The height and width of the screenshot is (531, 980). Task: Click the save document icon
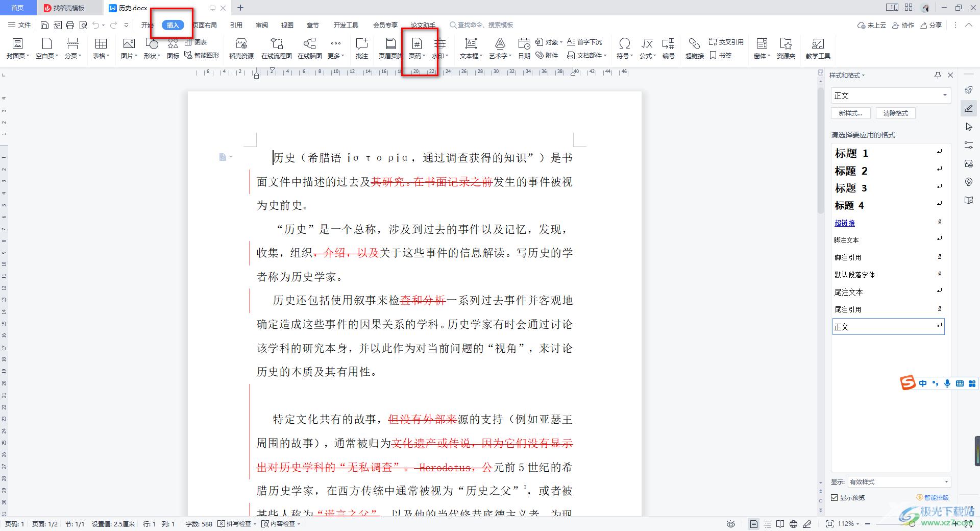(44, 25)
